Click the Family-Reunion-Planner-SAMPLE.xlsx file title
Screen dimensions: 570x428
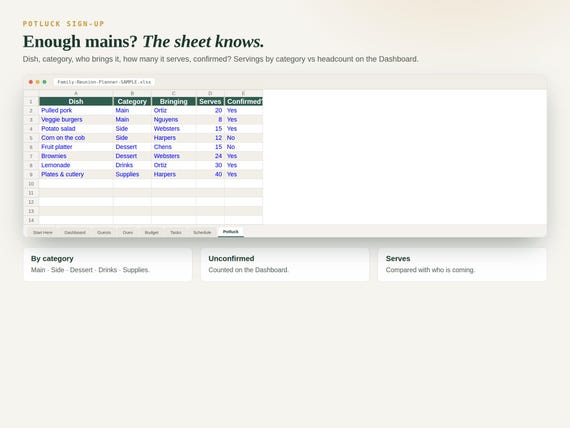coord(104,82)
